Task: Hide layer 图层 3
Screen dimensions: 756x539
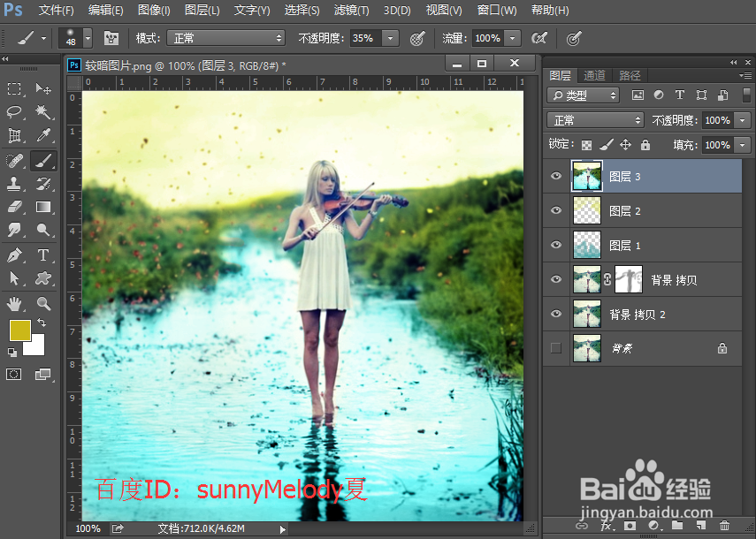Action: [556, 176]
